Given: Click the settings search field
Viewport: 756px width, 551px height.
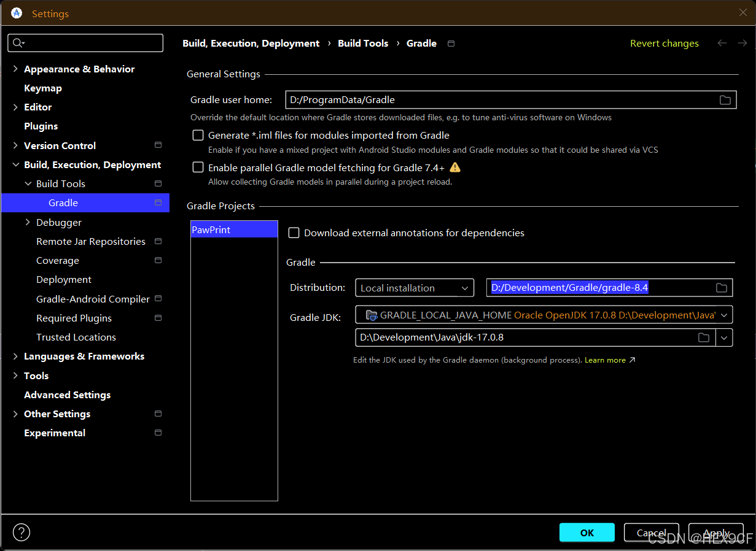Looking at the screenshot, I should click(x=85, y=43).
